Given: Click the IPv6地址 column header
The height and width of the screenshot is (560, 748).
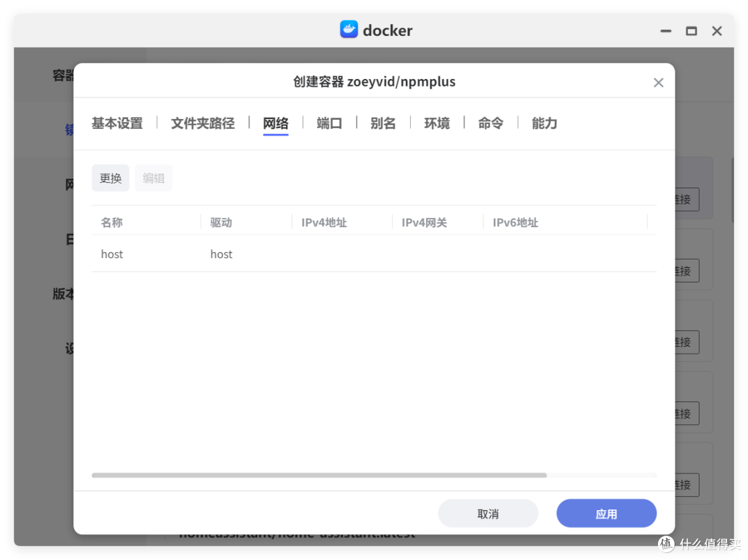Looking at the screenshot, I should (x=515, y=223).
